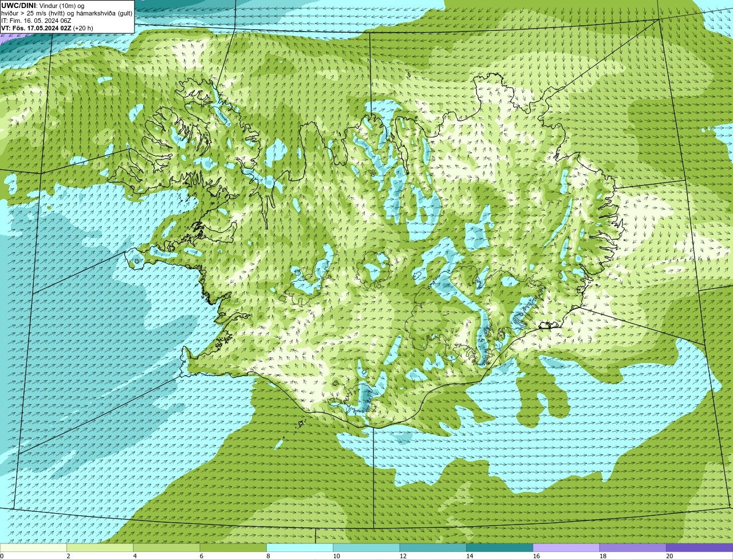This screenshot has width=733, height=560.
Task: Select the dark violet legend swatch above 20
Action: pos(699,547)
